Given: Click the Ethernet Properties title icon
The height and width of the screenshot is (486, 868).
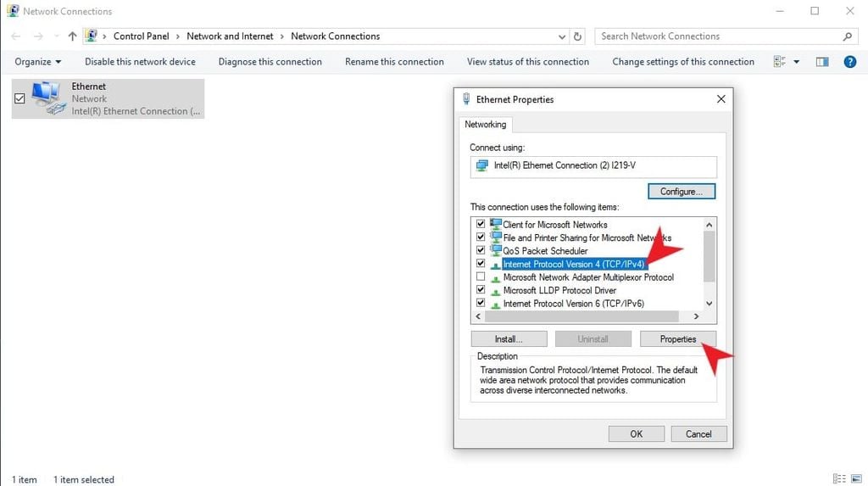Looking at the screenshot, I should tap(466, 99).
